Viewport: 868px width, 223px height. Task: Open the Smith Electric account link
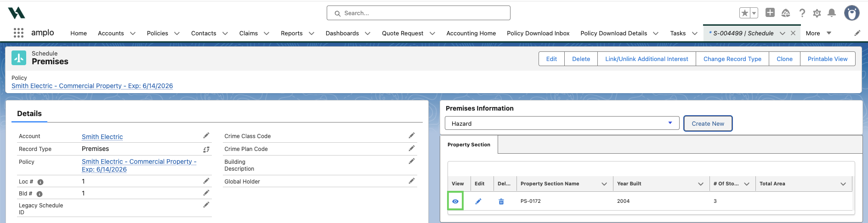[x=102, y=137]
